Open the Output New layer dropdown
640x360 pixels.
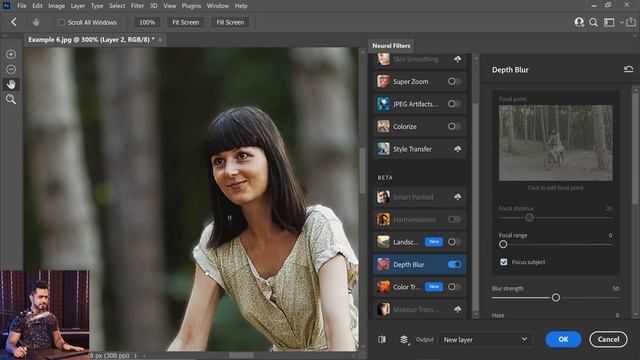tap(485, 340)
